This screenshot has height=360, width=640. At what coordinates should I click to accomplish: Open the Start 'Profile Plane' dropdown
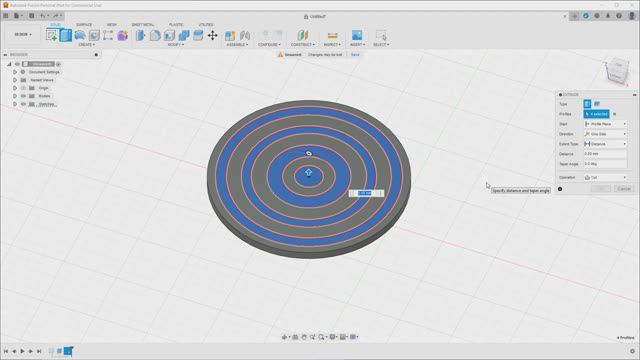605,124
